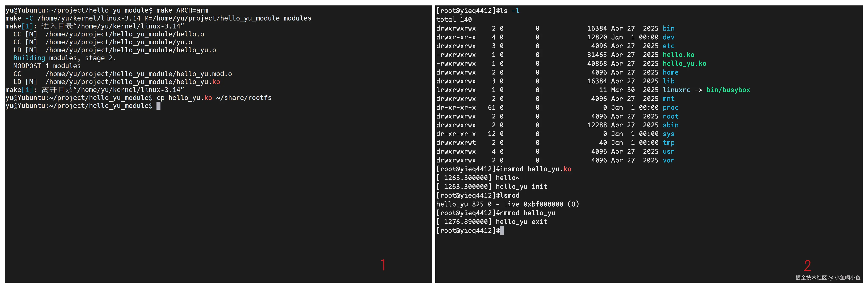This screenshot has width=868, height=288.
Task: Click the bin directory in the listing
Action: point(669,28)
